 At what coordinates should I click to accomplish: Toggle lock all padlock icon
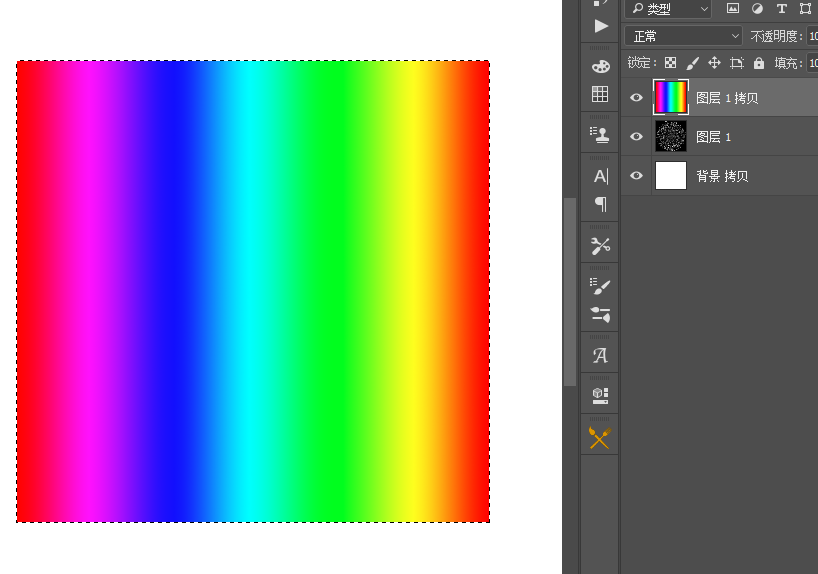point(759,63)
